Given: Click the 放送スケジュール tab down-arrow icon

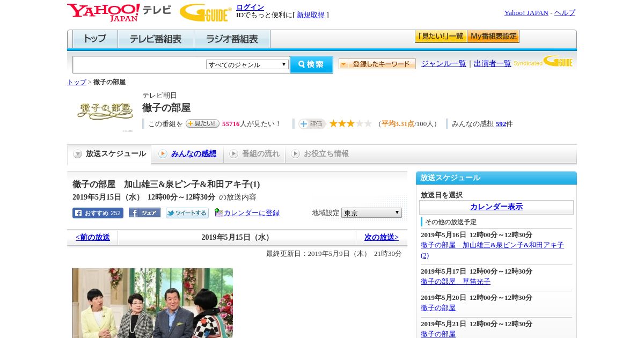Looking at the screenshot, I should pos(78,154).
